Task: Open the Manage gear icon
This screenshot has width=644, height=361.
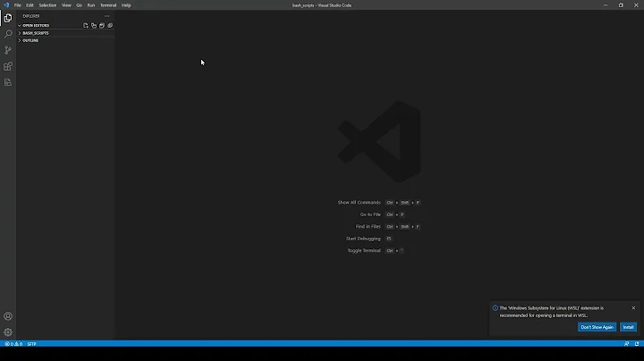Action: coord(8,332)
